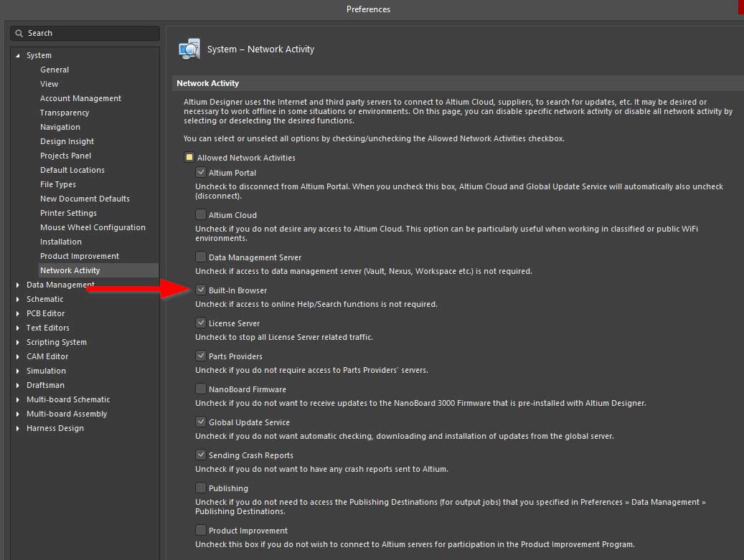Screen dimensions: 744x560
Task: Expand the Schematic category arrow
Action: click(18, 300)
